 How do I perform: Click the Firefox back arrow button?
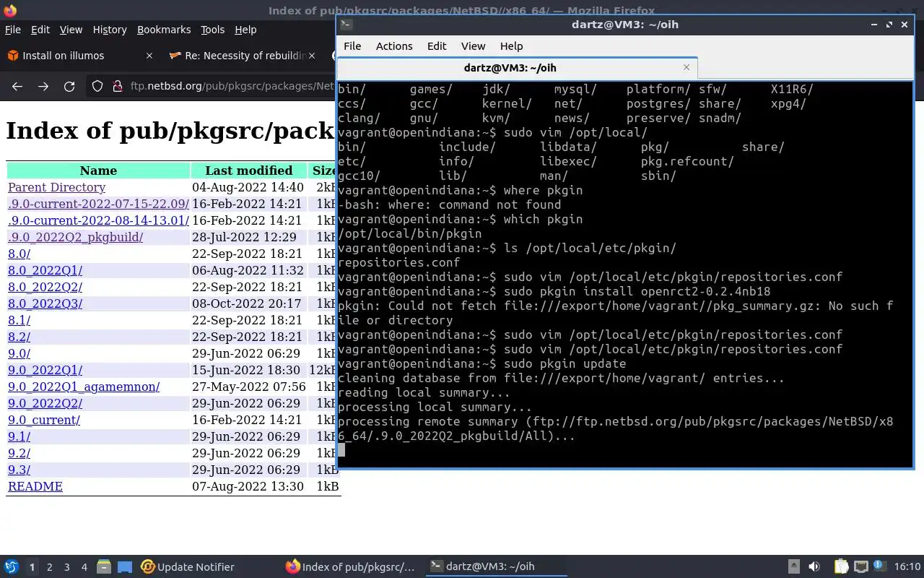coord(17,86)
